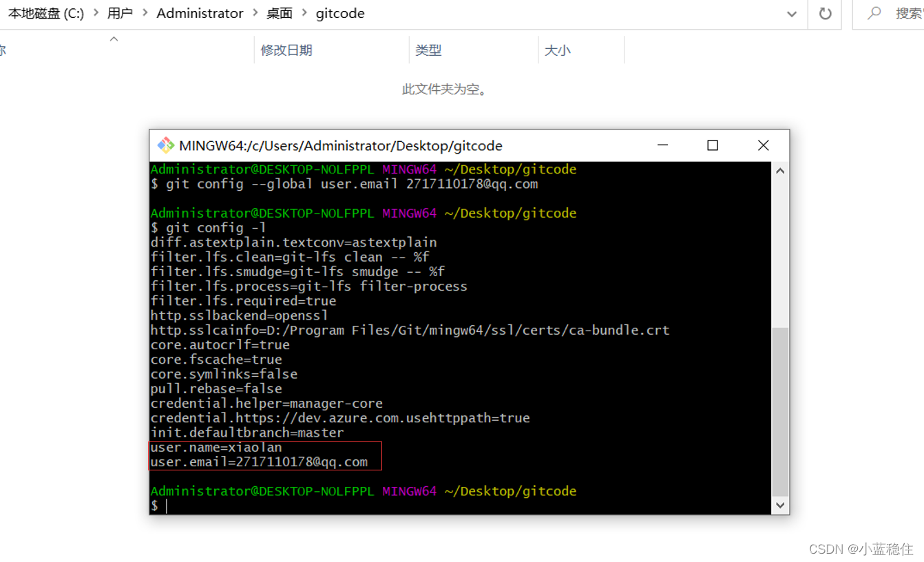Click the credential.https://dev.azure.com line
Viewport: 924px width, 562px height.
point(340,418)
